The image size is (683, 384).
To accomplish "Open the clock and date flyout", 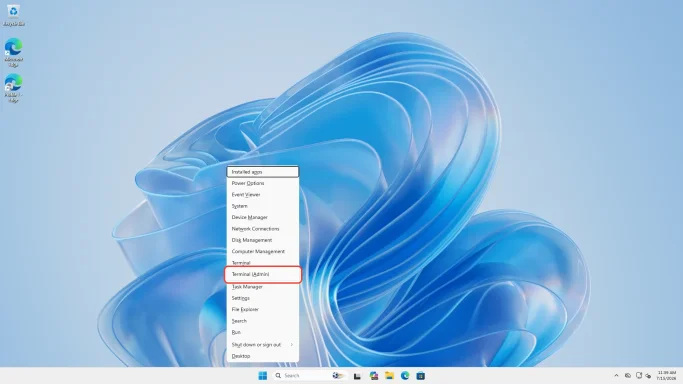I will point(667,376).
